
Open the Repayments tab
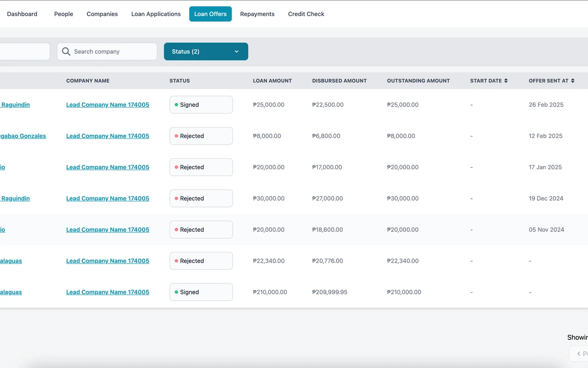click(x=257, y=14)
